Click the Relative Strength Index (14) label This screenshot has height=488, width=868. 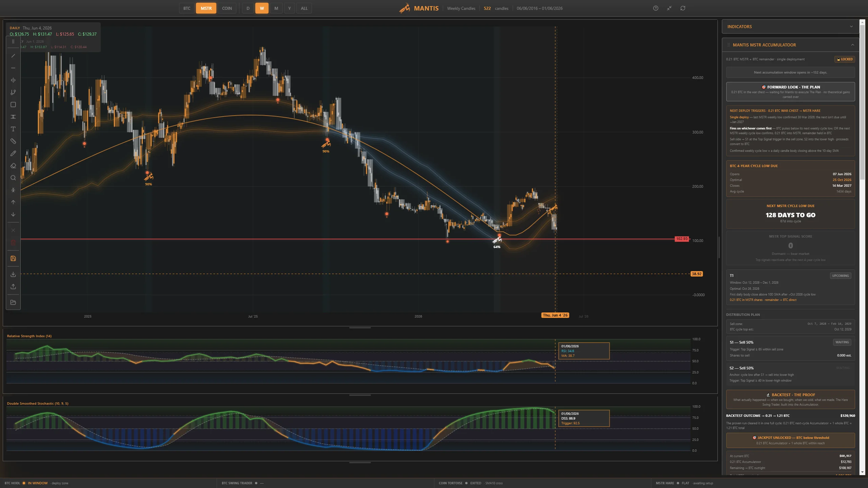[x=29, y=336]
